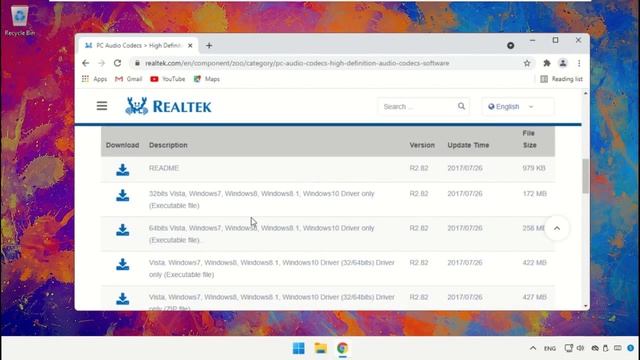Click the URL address bar
640x360 pixels.
[297, 63]
